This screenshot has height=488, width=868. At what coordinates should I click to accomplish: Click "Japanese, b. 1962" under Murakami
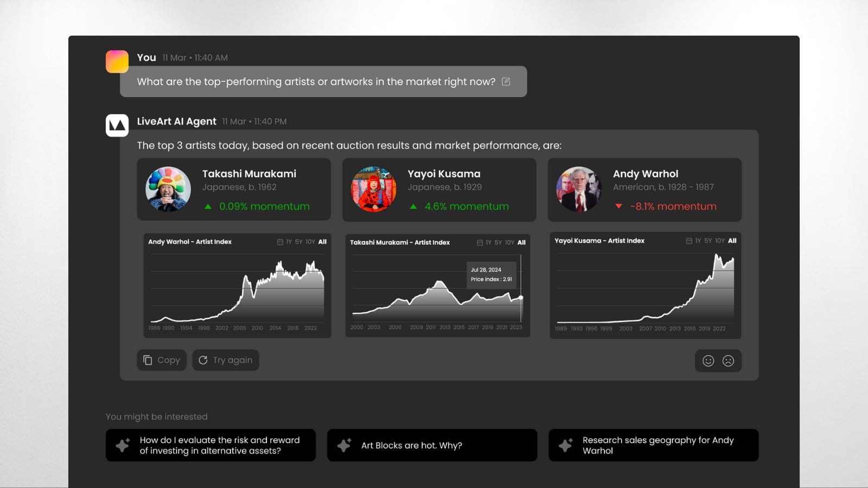(x=239, y=187)
